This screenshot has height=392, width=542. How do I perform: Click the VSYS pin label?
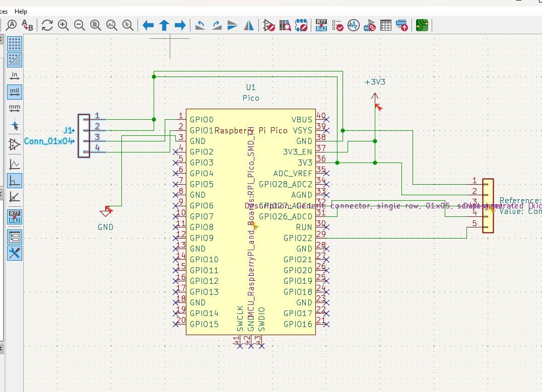coord(302,130)
